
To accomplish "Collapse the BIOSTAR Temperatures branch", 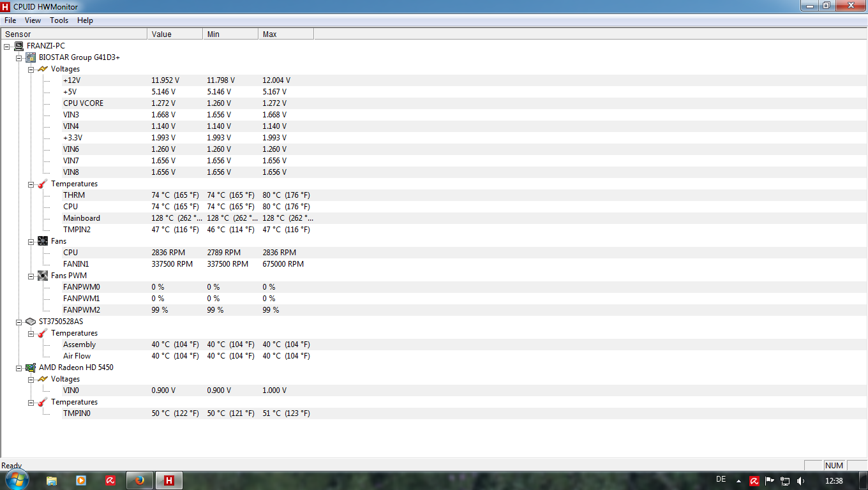I will tap(31, 184).
